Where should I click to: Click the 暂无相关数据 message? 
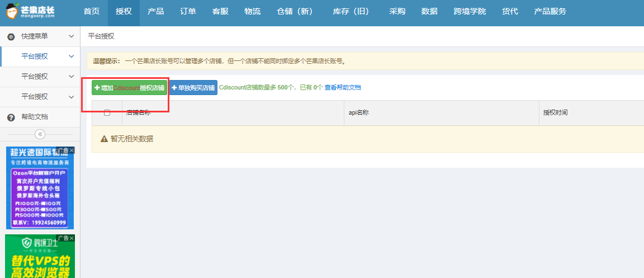click(131, 139)
